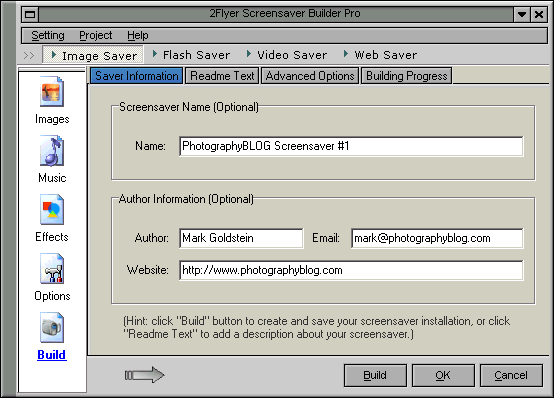Click the Website input field

[x=351, y=270]
